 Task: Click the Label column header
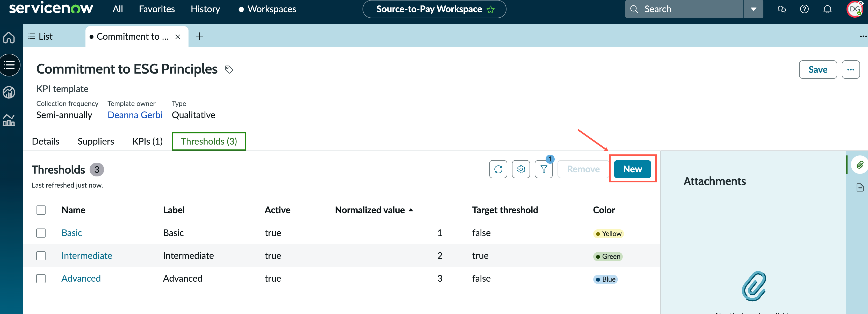pyautogui.click(x=174, y=210)
